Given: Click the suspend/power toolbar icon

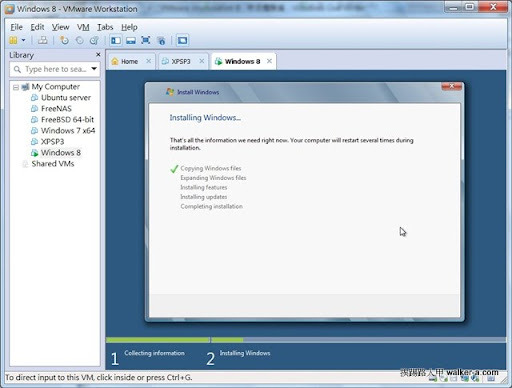Looking at the screenshot, I should point(13,41).
